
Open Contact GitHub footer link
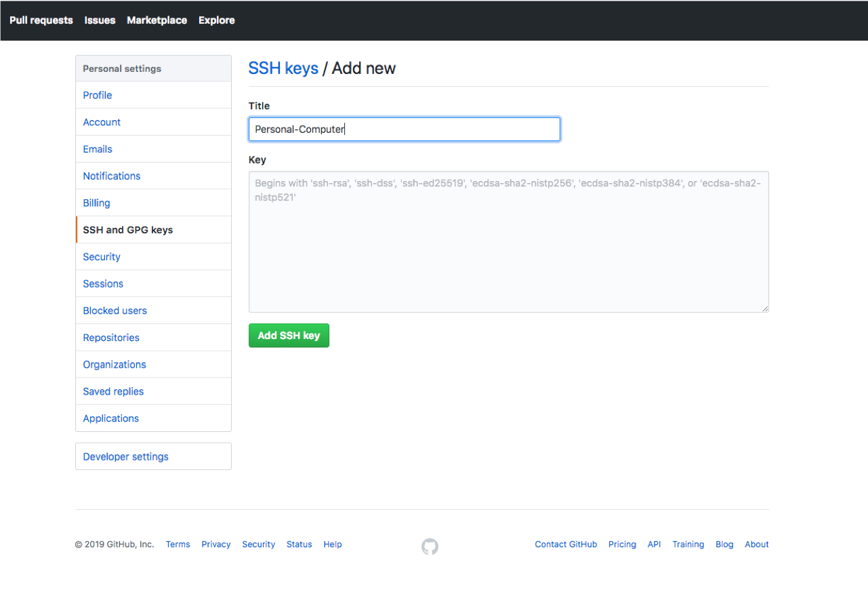coord(566,545)
